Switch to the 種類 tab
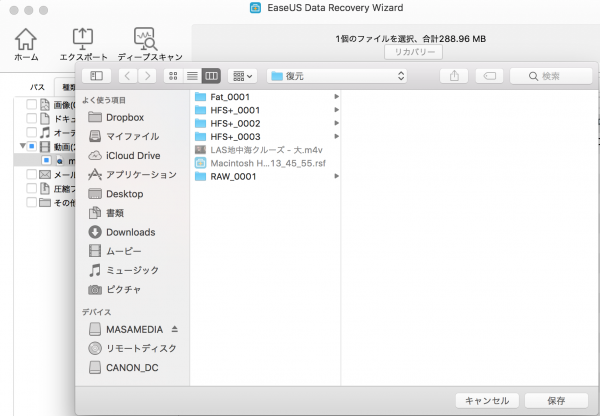This screenshot has width=600, height=416. (x=67, y=87)
